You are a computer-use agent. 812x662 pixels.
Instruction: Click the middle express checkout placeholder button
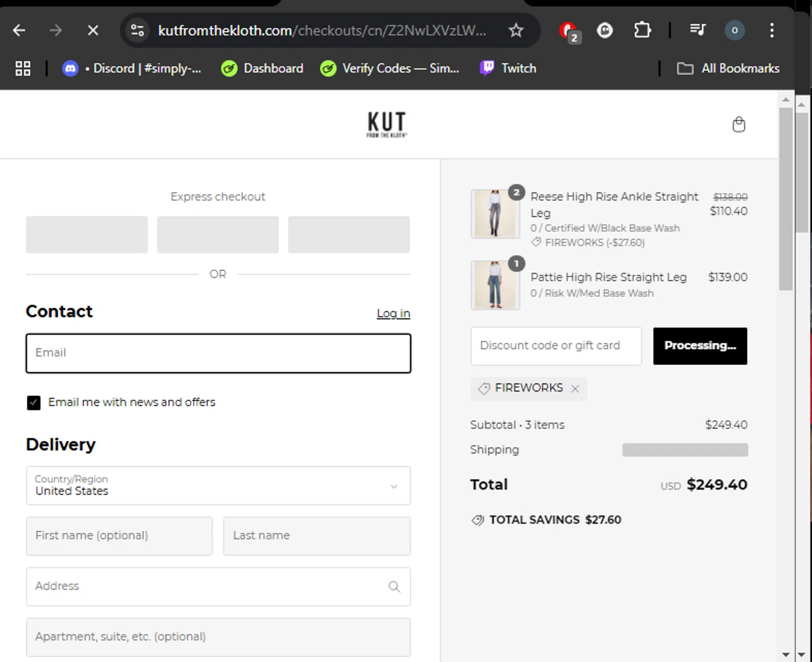pyautogui.click(x=218, y=235)
